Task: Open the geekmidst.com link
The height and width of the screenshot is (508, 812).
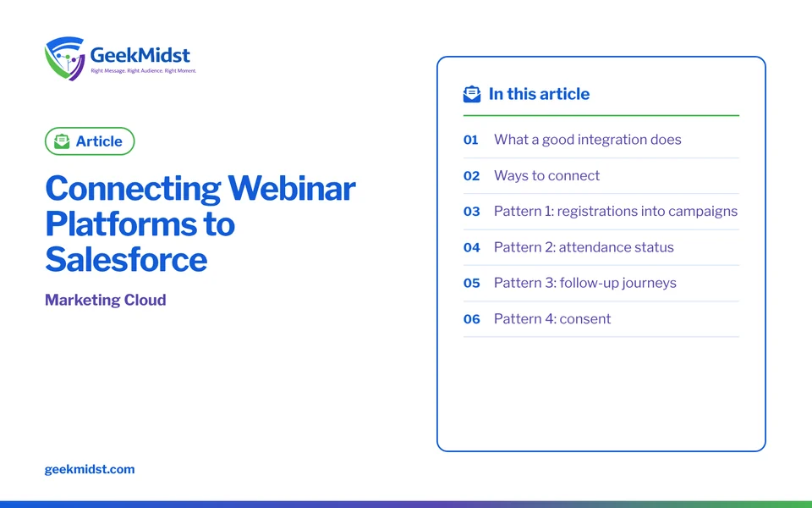Action: [x=90, y=469]
